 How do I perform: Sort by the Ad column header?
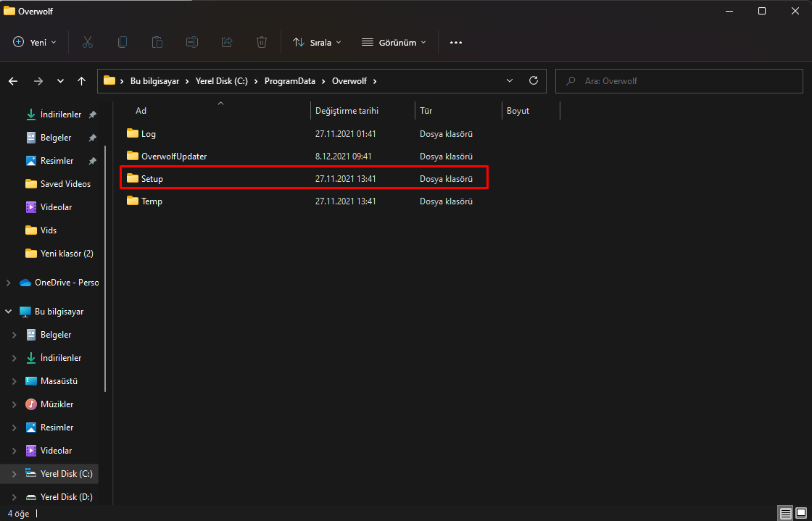pos(141,111)
